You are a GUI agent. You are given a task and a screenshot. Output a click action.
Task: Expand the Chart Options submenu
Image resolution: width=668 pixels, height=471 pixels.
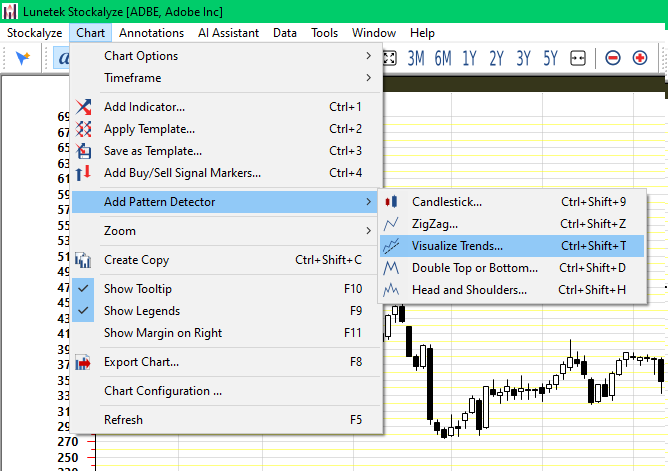pos(227,56)
